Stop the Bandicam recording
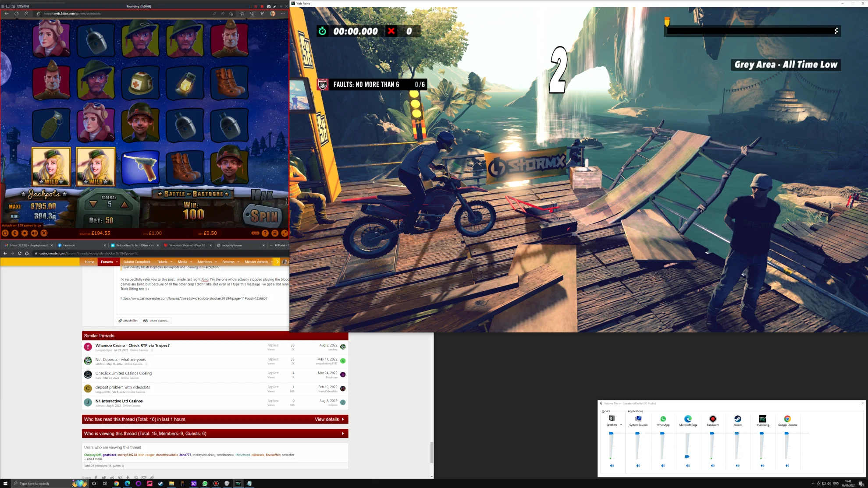This screenshot has width=868, height=488. [x=262, y=7]
